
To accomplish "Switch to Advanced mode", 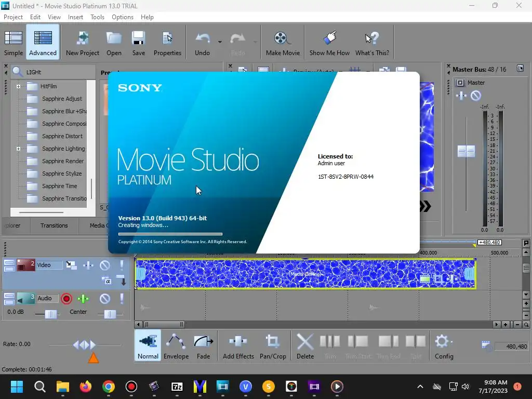I will [x=43, y=43].
